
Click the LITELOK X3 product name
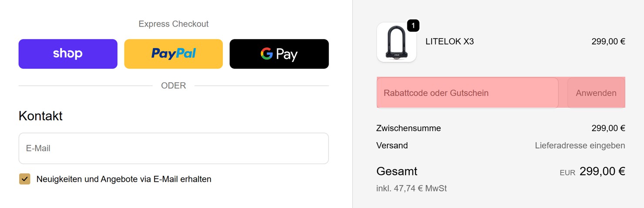coord(449,42)
